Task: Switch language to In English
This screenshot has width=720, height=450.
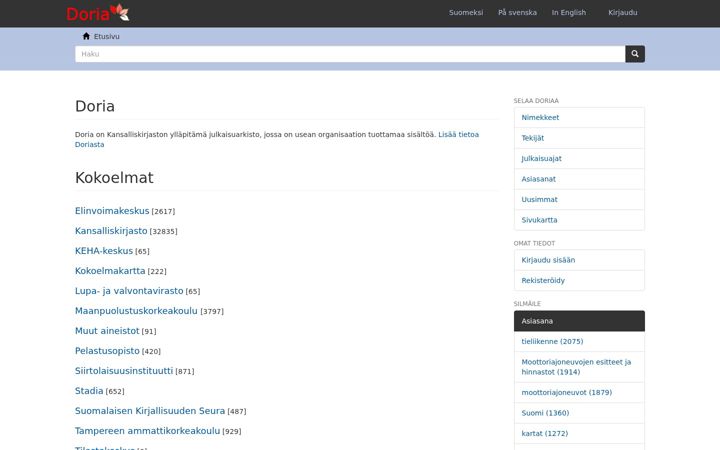Action: [568, 12]
